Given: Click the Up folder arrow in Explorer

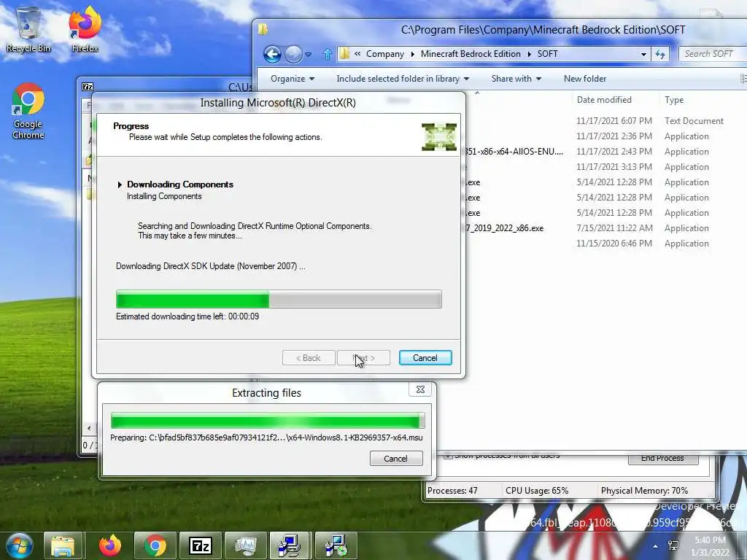Looking at the screenshot, I should (x=328, y=54).
